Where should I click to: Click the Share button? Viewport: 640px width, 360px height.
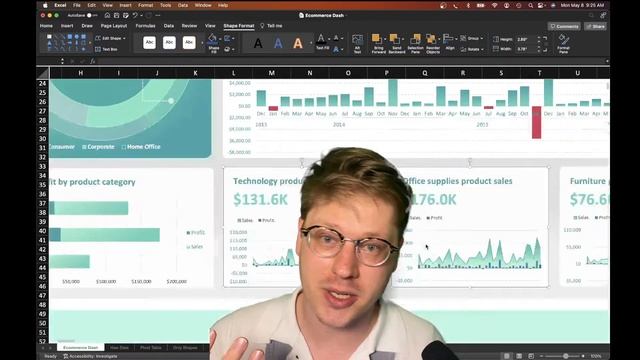[x=595, y=26]
